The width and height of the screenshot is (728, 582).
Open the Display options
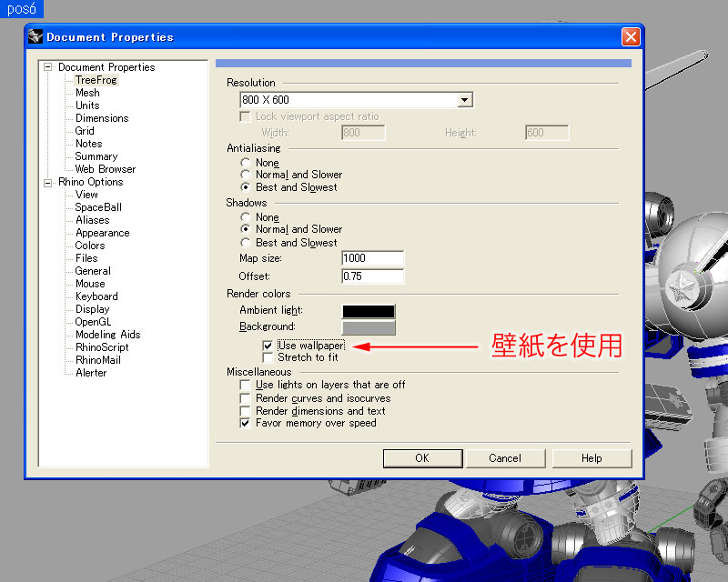coord(93,309)
